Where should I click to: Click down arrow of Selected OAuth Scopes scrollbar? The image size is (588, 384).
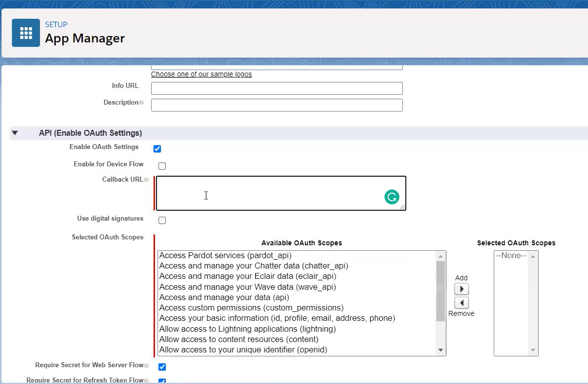pos(533,350)
